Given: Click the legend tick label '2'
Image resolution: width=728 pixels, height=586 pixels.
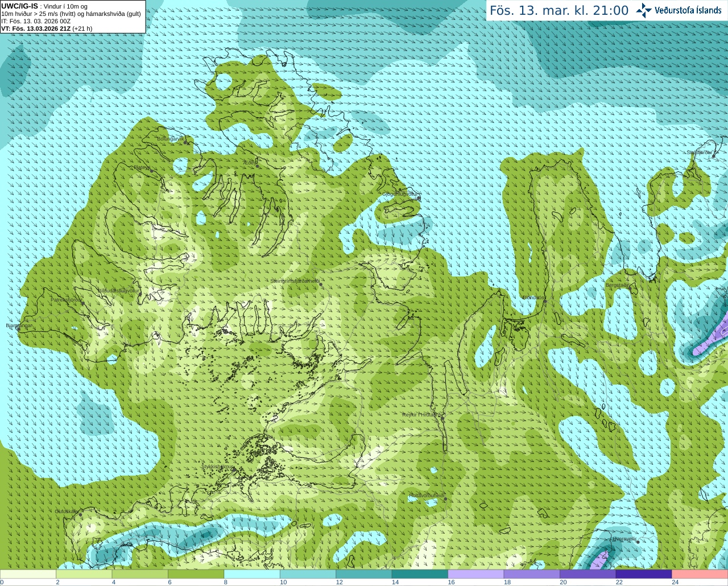Looking at the screenshot, I should pos(58,582).
